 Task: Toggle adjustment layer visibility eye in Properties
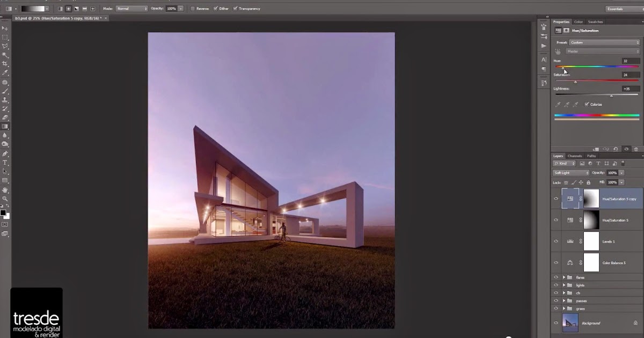626,149
